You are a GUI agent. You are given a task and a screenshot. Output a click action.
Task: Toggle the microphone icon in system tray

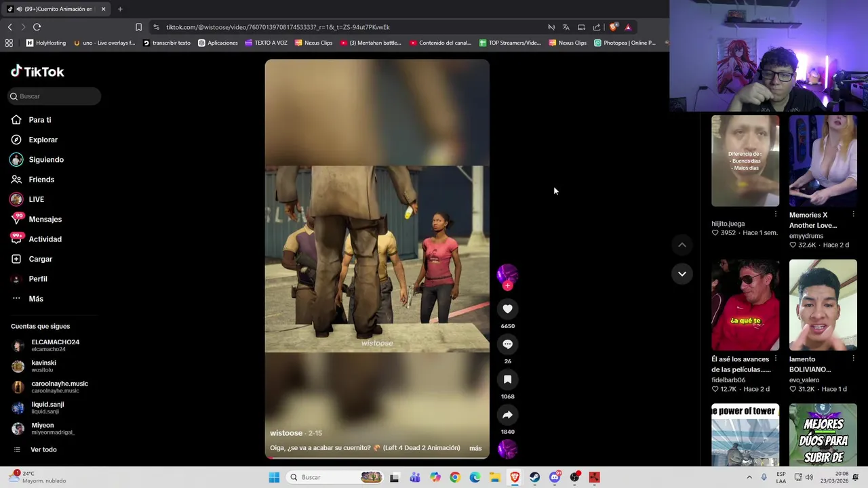(764, 477)
